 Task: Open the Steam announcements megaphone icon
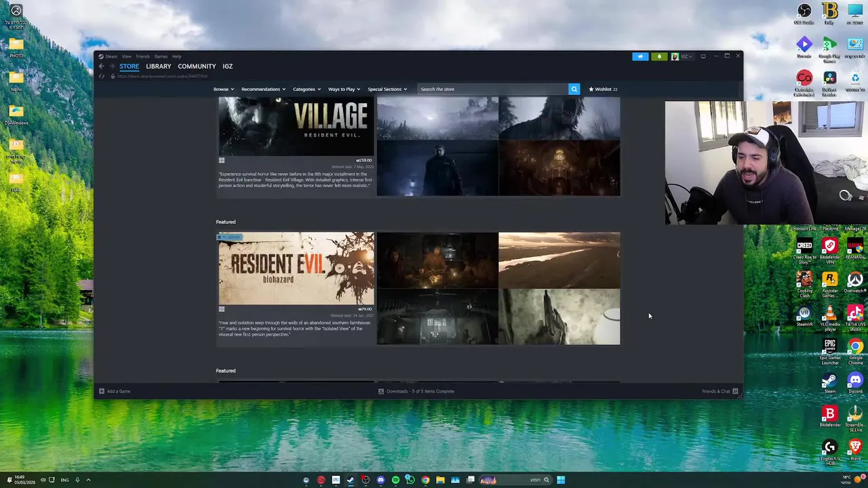point(640,56)
